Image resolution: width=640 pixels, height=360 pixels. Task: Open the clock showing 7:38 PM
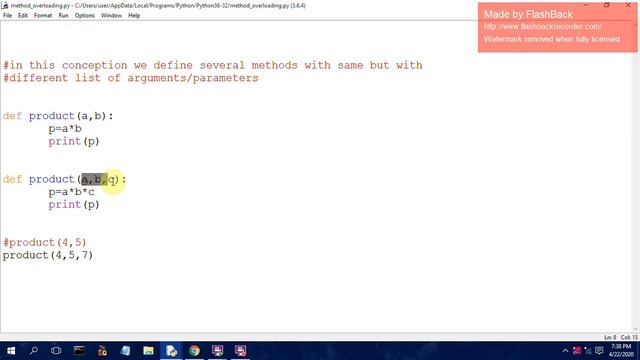click(x=621, y=351)
